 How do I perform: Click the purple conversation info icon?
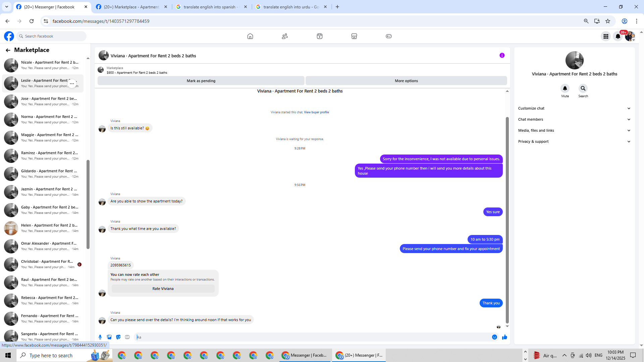click(502, 56)
